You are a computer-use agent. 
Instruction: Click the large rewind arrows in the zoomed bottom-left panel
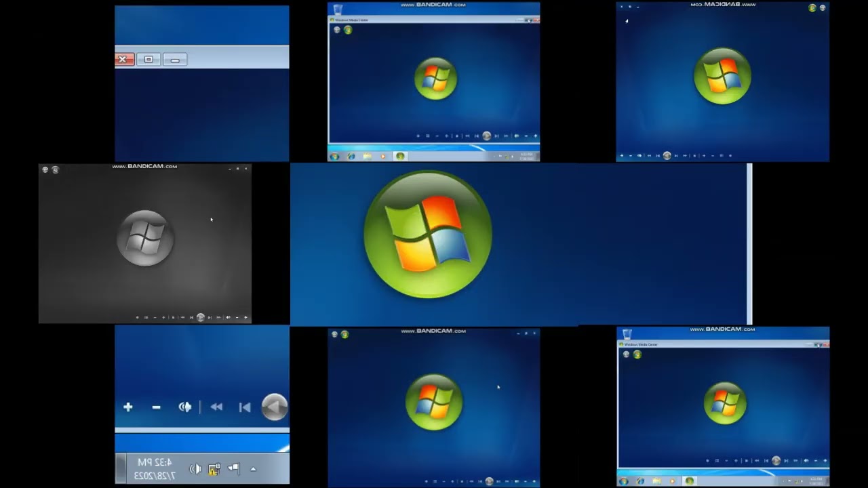(216, 407)
